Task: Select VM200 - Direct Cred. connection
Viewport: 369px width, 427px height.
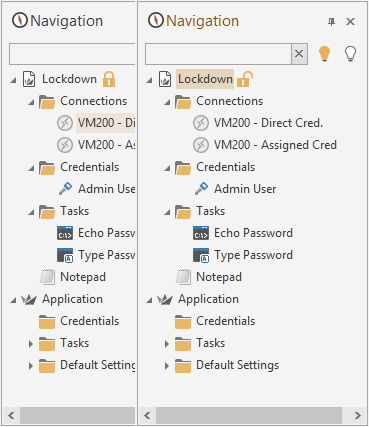Action: point(268,123)
